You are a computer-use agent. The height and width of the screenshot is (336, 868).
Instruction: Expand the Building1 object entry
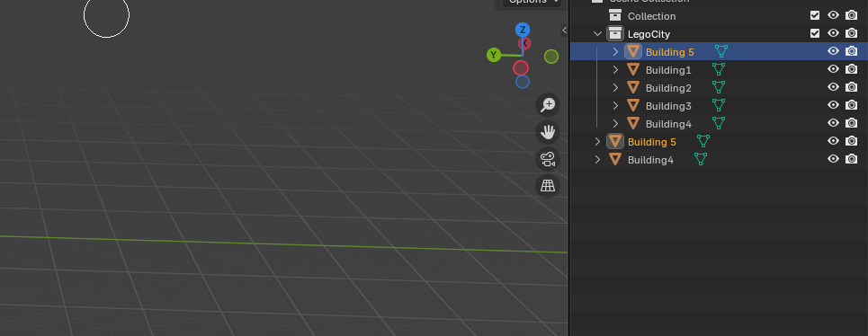[x=615, y=69]
